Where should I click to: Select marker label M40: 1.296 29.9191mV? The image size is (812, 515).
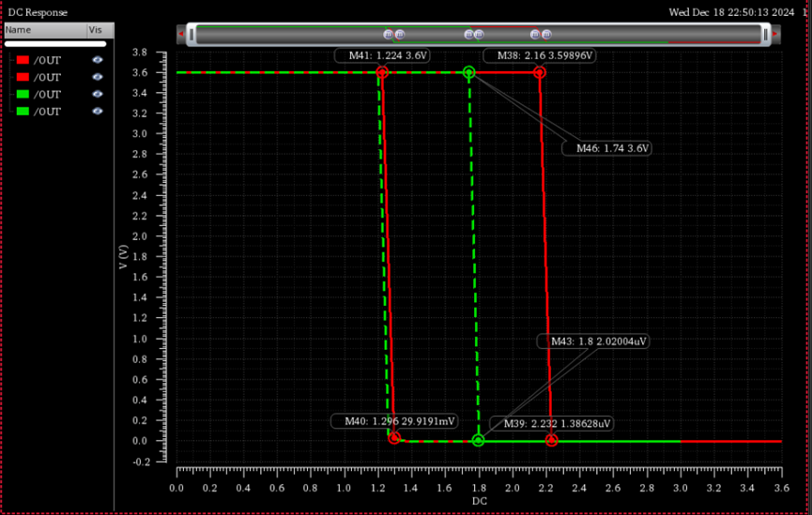394,421
